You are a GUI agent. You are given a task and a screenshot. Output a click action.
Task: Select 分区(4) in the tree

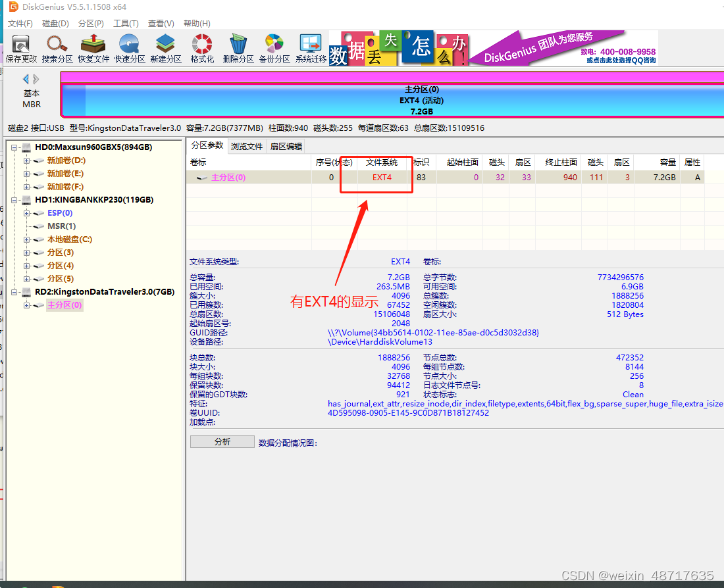click(61, 266)
